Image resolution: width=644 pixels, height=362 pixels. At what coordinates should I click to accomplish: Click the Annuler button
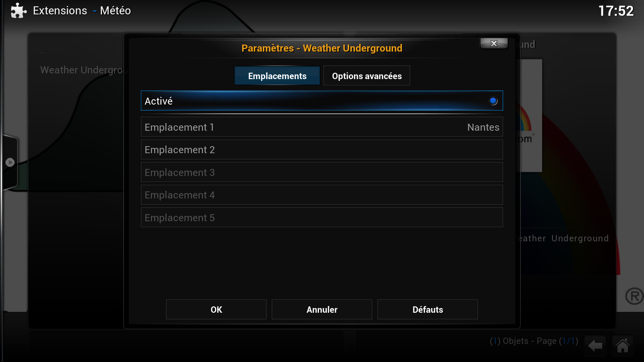322,309
